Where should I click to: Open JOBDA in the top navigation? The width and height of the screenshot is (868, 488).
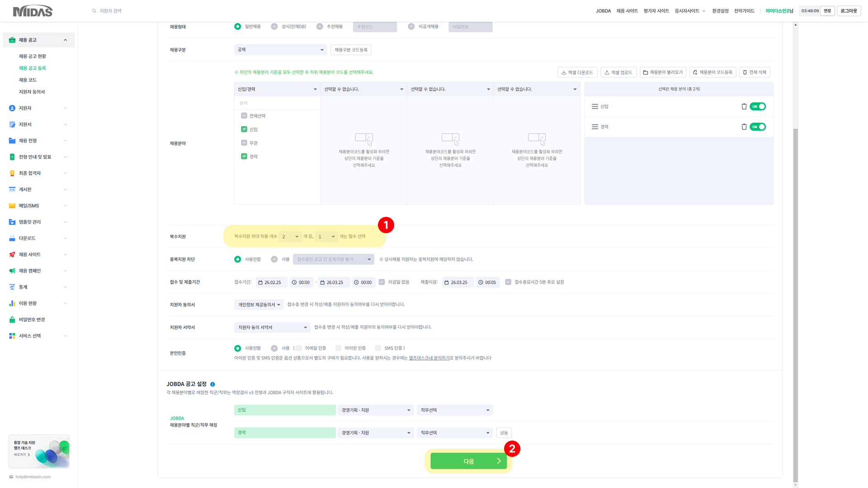tap(603, 11)
